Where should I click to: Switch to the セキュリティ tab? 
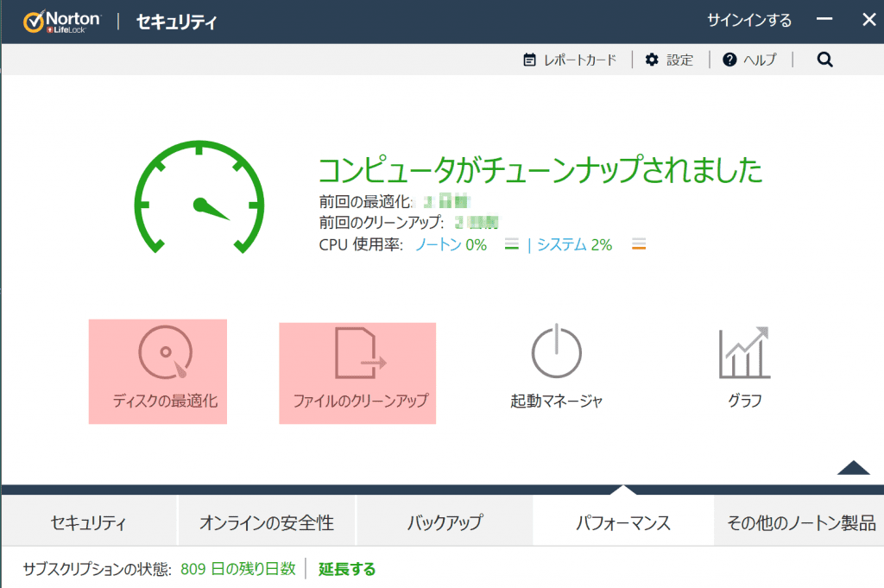coord(89,522)
